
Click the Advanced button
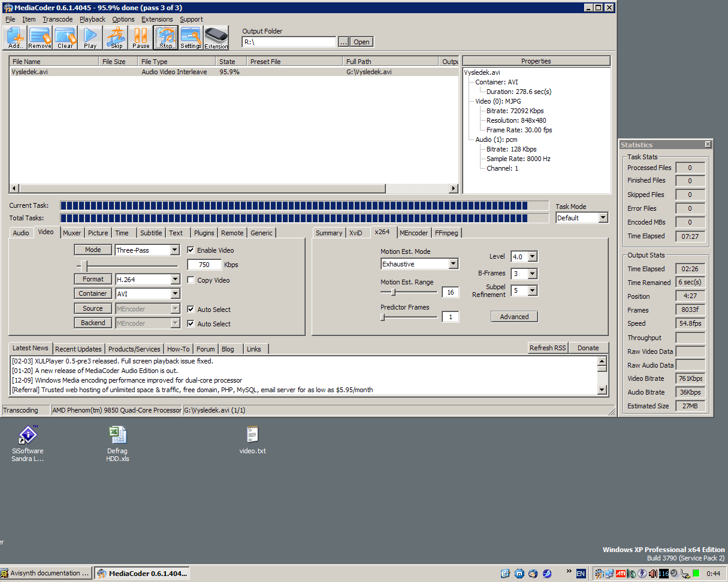514,317
